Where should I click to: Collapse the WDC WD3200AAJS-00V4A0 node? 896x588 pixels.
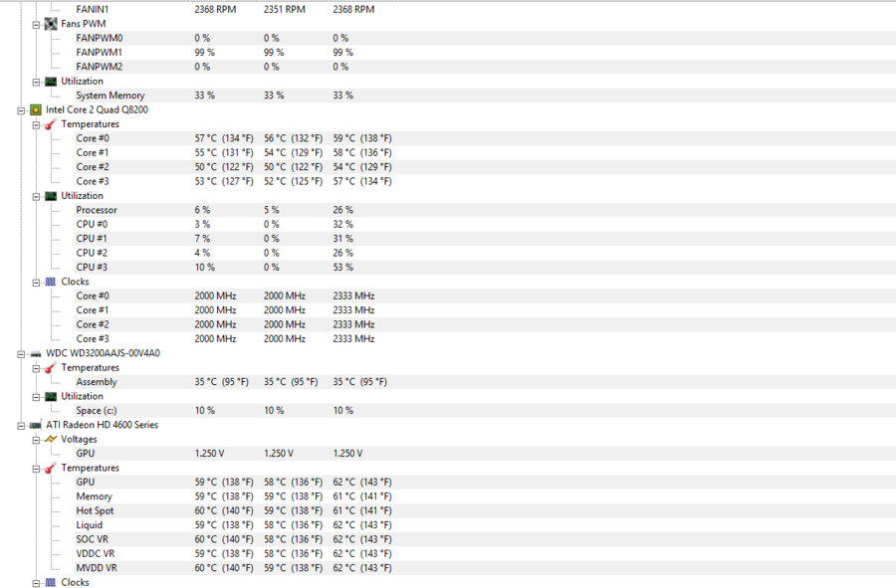coord(21,354)
